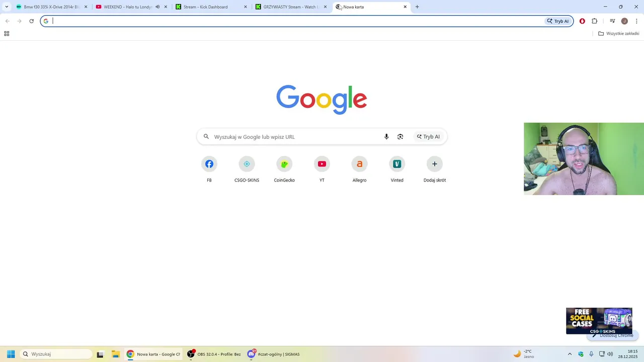This screenshot has width=644, height=362.
Task: Reload the current page
Action: [31, 21]
